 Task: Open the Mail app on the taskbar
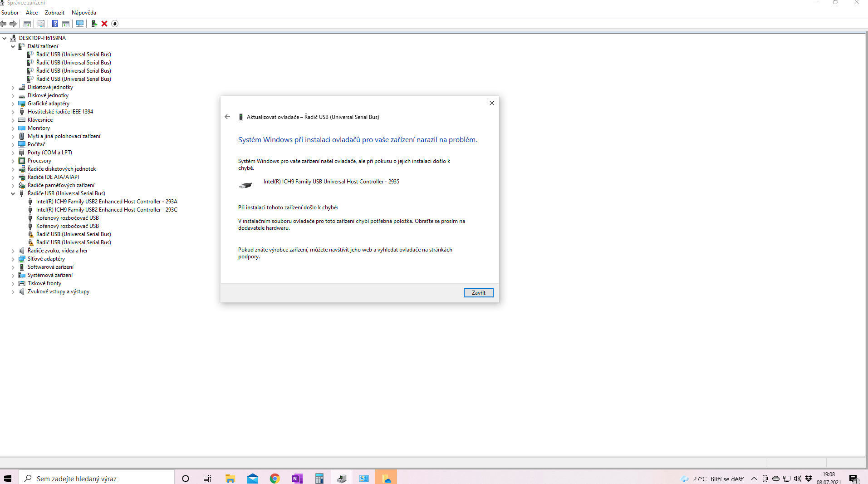253,478
